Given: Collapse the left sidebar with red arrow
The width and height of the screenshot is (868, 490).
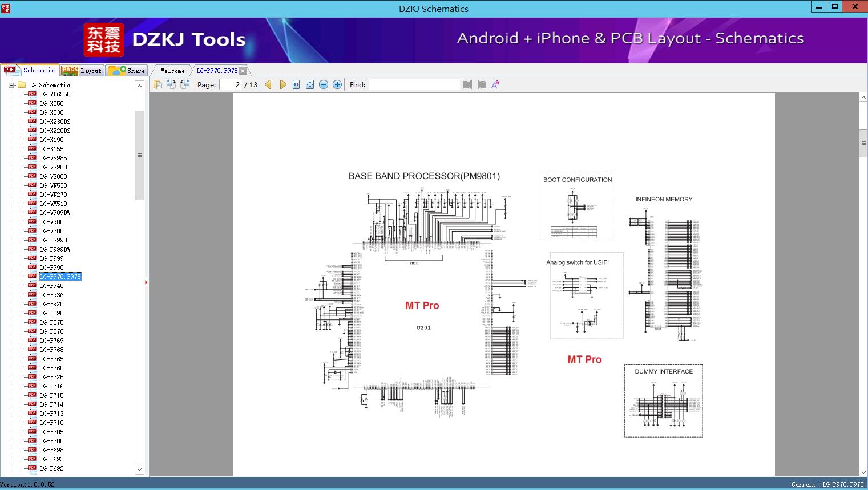Looking at the screenshot, I should pyautogui.click(x=146, y=282).
